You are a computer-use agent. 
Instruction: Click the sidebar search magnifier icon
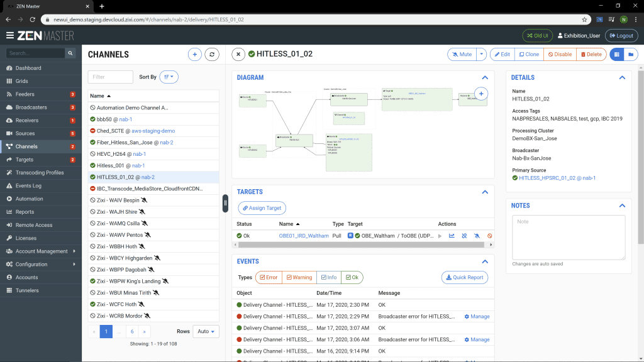point(70,53)
